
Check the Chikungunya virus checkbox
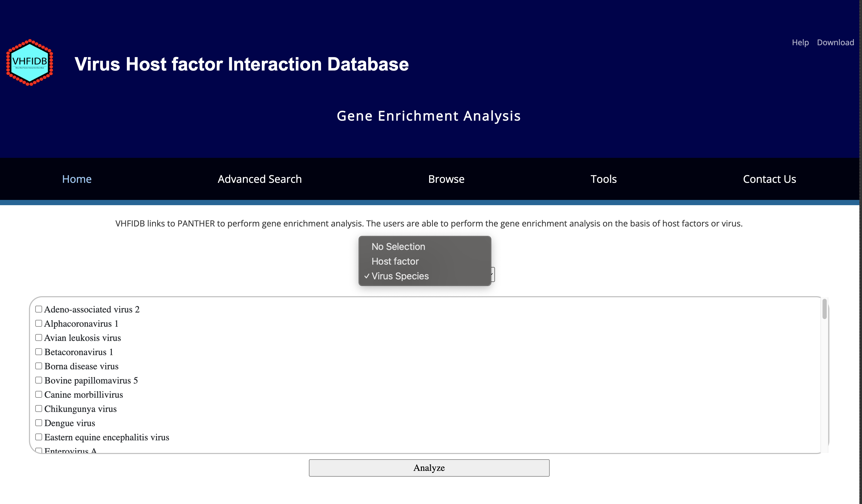tap(39, 408)
